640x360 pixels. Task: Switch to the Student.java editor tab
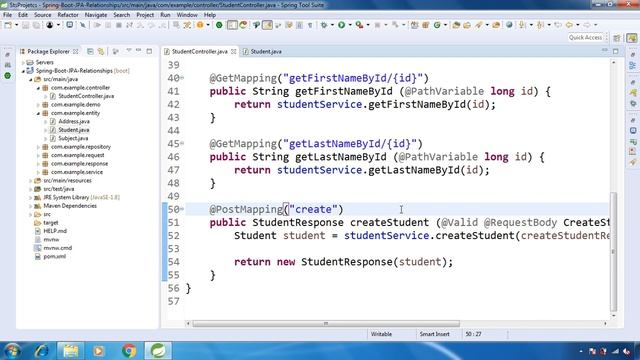pos(262,51)
